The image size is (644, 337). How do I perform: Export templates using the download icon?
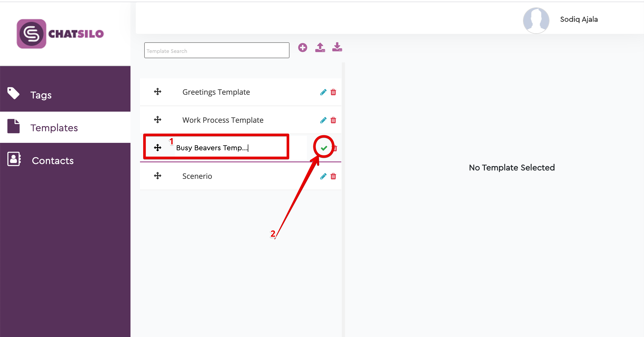(x=337, y=47)
